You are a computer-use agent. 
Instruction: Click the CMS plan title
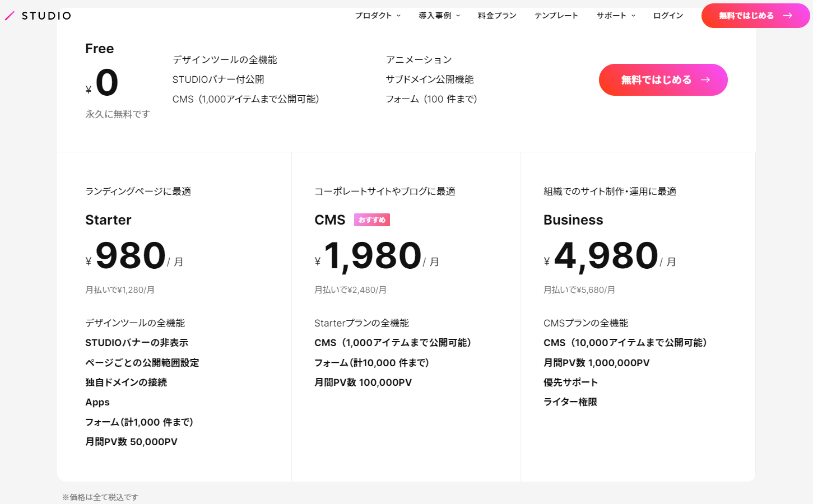330,220
